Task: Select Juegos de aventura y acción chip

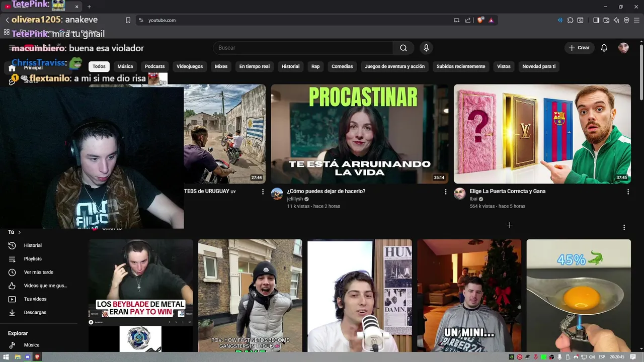Action: [x=394, y=66]
